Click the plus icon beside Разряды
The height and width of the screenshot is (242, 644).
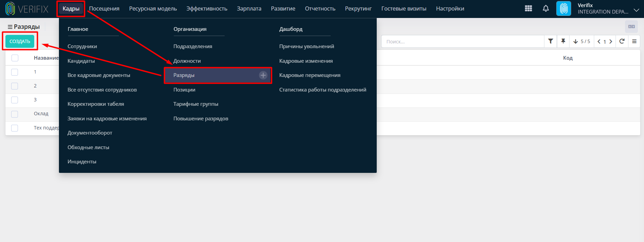coord(263,75)
